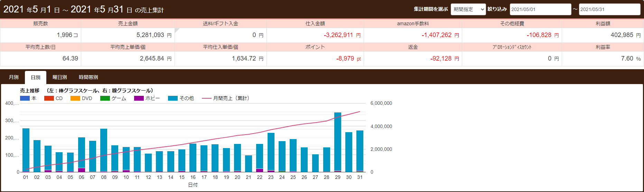
Task: Toggle the CD series red legend swatch
Action: point(49,98)
